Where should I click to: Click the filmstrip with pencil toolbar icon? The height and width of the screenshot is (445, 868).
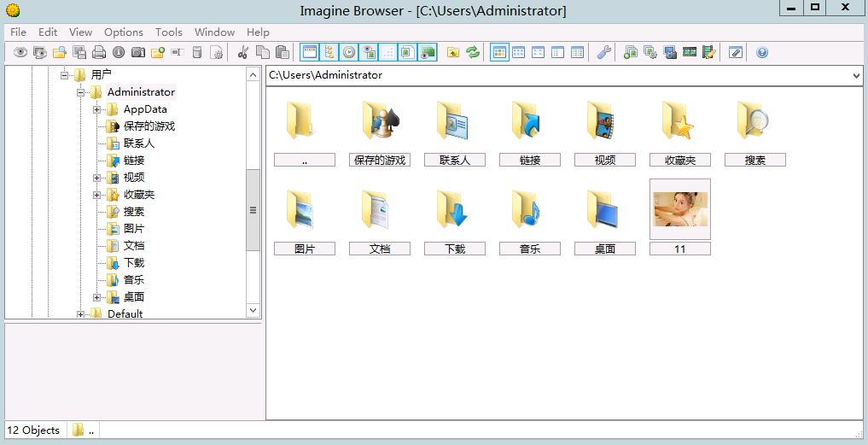[709, 53]
